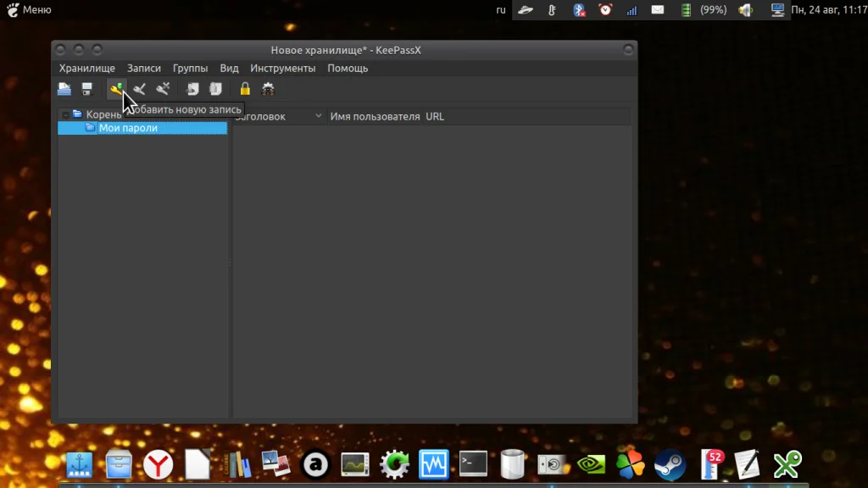Open the file manager dock icon

pos(119,464)
